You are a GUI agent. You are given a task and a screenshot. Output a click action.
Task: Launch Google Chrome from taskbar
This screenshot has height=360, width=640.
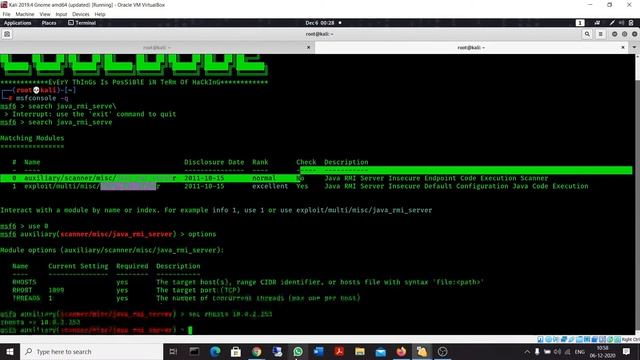point(256,351)
